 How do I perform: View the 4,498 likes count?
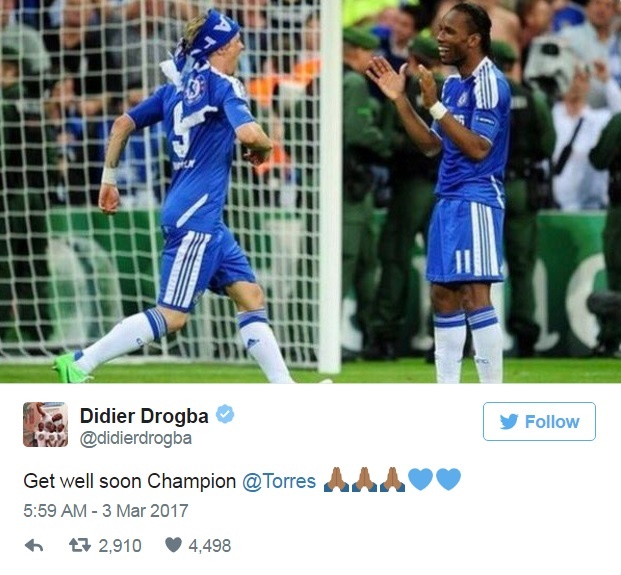click(x=210, y=546)
